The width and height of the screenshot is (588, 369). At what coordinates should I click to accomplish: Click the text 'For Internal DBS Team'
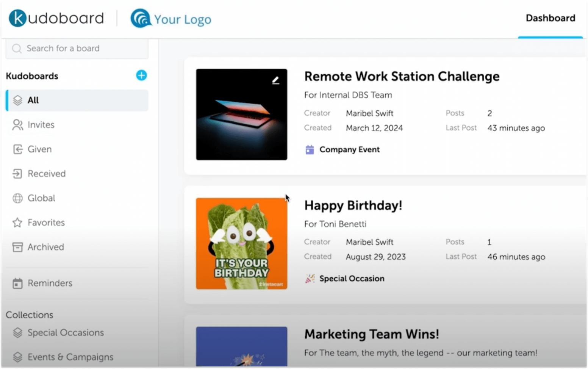click(x=348, y=95)
